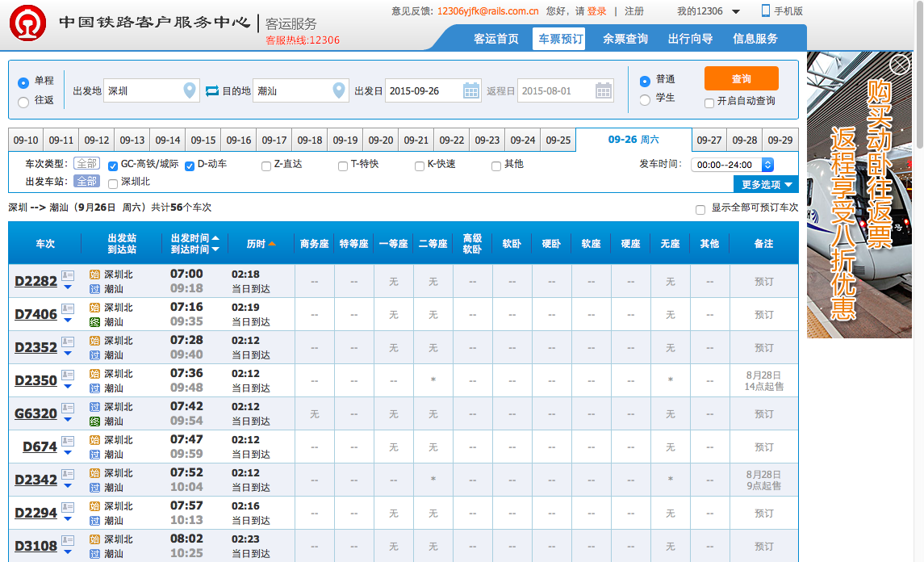Expand stop details arrow under D2352
Screen dimensions: 924x562
pyautogui.click(x=68, y=353)
